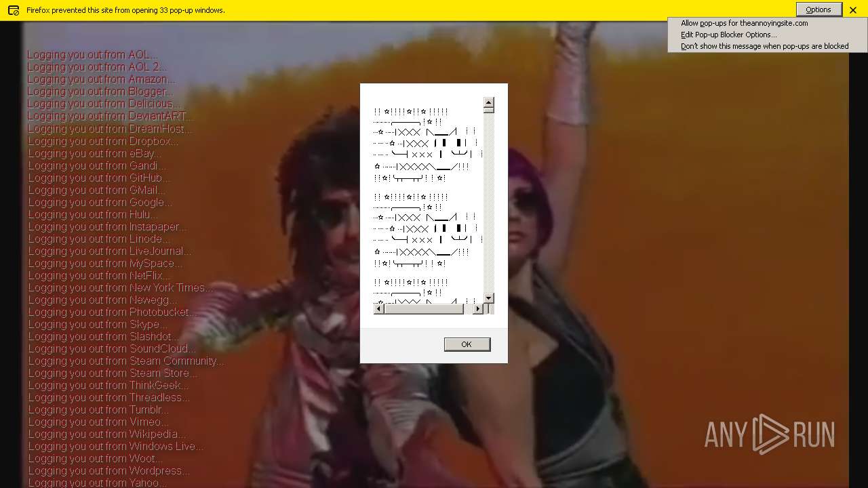The width and height of the screenshot is (868, 488).
Task: Click 'Logging you out from Threadless...' text
Action: pos(108,397)
